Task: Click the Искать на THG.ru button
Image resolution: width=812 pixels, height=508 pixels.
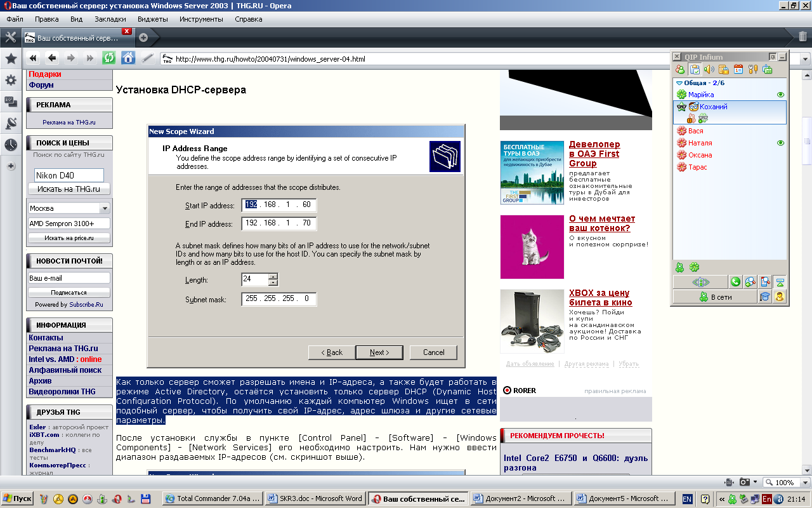Action: 69,189
